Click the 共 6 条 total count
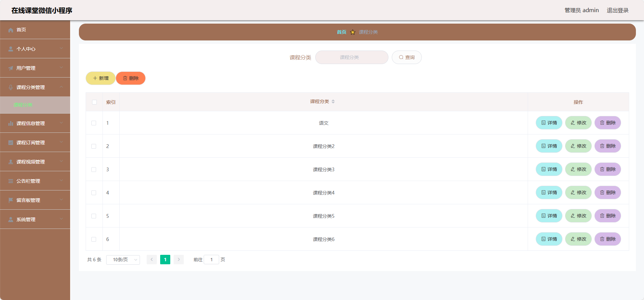Image resolution: width=644 pixels, height=300 pixels. click(x=94, y=260)
